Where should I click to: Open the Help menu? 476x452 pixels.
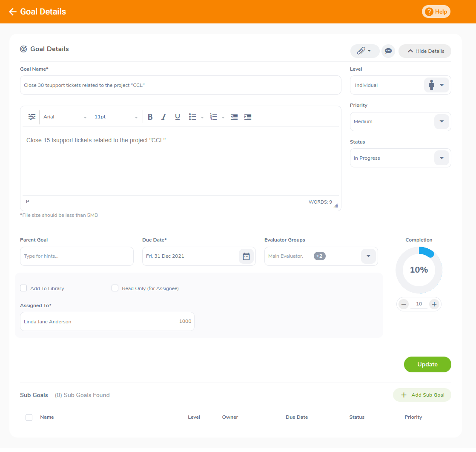436,12
